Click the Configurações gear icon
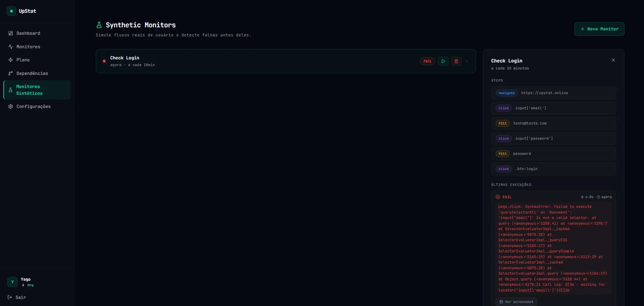The height and width of the screenshot is (306, 644). click(x=10, y=106)
